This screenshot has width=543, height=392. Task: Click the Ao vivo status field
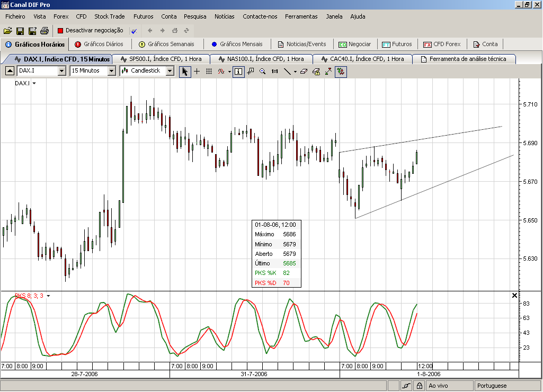(450, 386)
